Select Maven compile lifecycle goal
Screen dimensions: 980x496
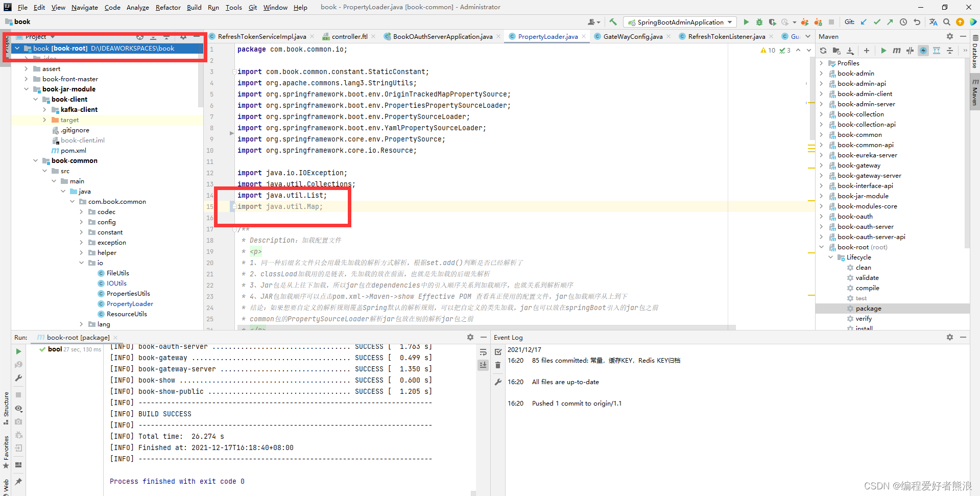tap(867, 288)
